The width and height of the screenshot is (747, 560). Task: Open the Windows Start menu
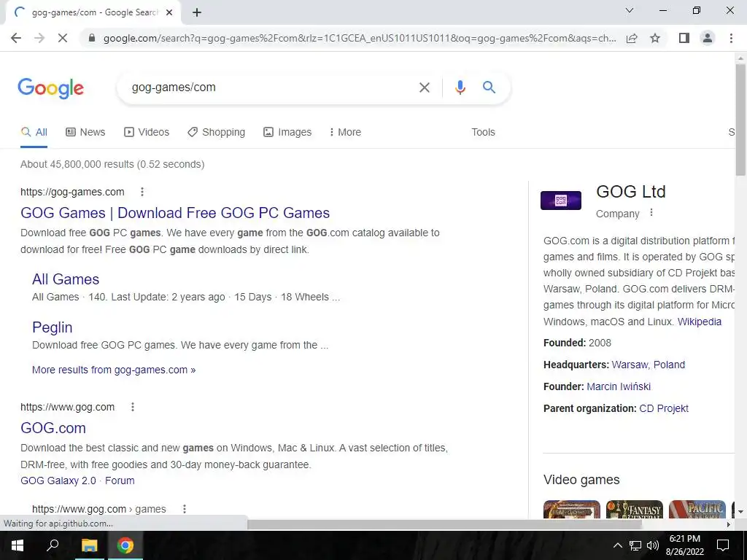[18, 545]
